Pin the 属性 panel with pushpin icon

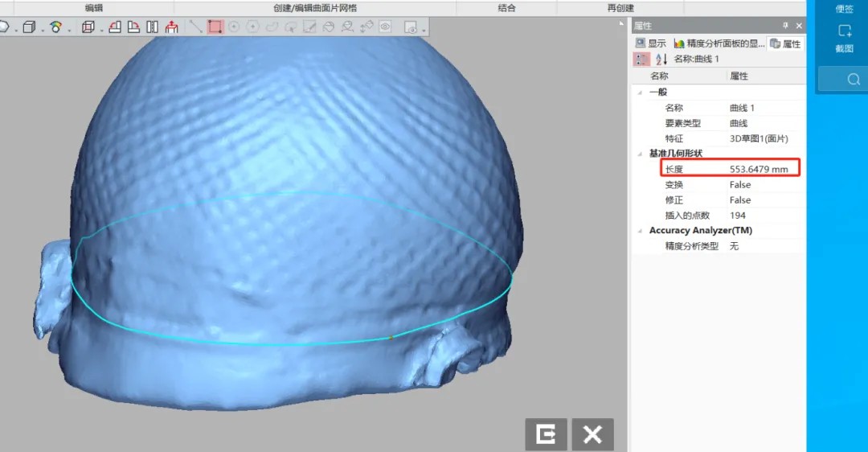(786, 26)
